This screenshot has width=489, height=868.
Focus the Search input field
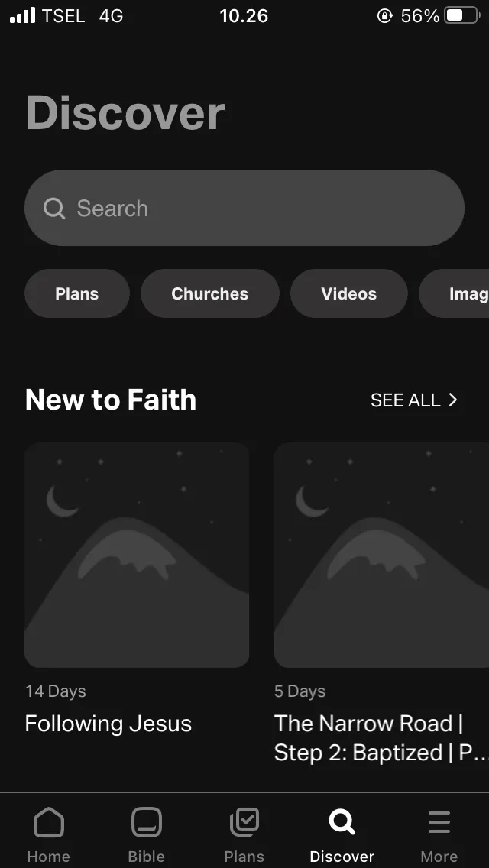[244, 208]
